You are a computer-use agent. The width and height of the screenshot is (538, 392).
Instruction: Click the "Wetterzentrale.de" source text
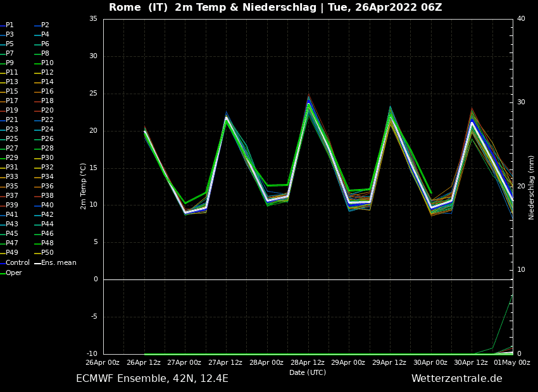457,379
